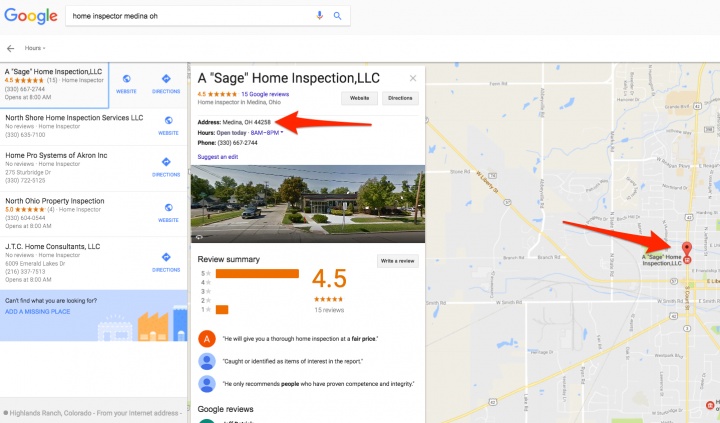Expand the 8AM–8PM hours dropdown
Image resolution: width=720 pixels, height=423 pixels.
point(267,133)
